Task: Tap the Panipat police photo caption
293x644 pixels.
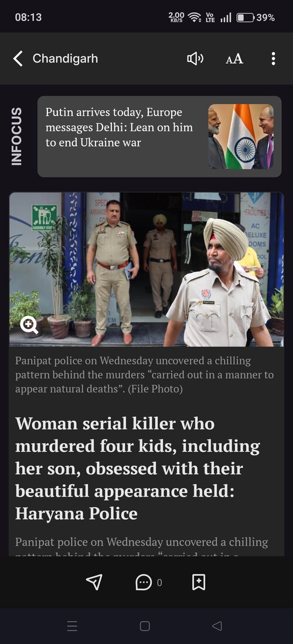Action: point(144,375)
